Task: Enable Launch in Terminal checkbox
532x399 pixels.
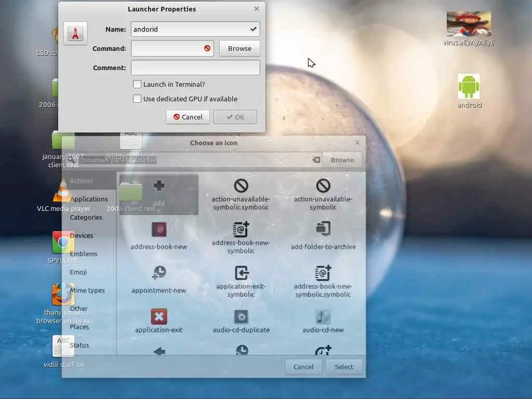Action: (x=137, y=84)
